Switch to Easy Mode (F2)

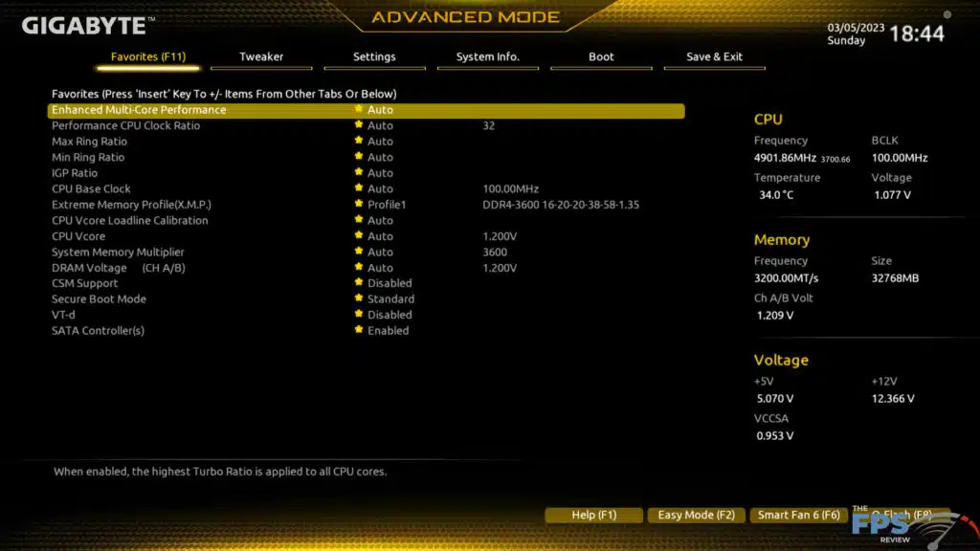point(697,515)
